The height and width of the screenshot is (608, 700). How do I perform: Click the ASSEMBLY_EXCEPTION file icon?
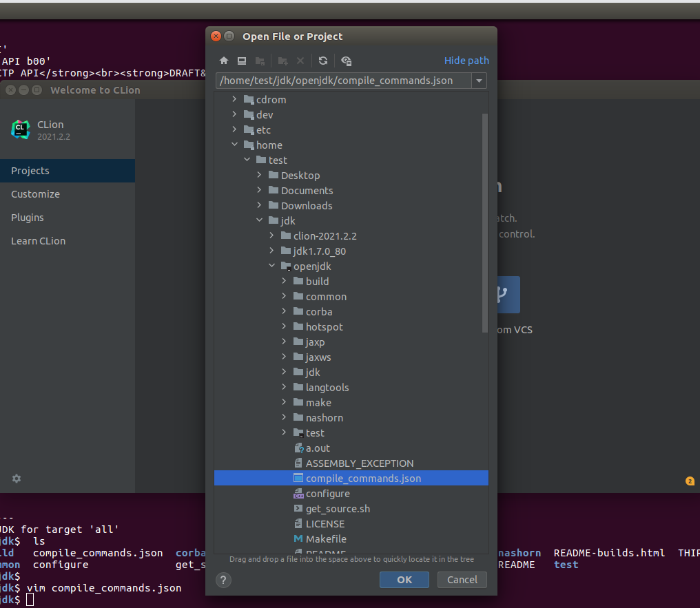point(298,463)
